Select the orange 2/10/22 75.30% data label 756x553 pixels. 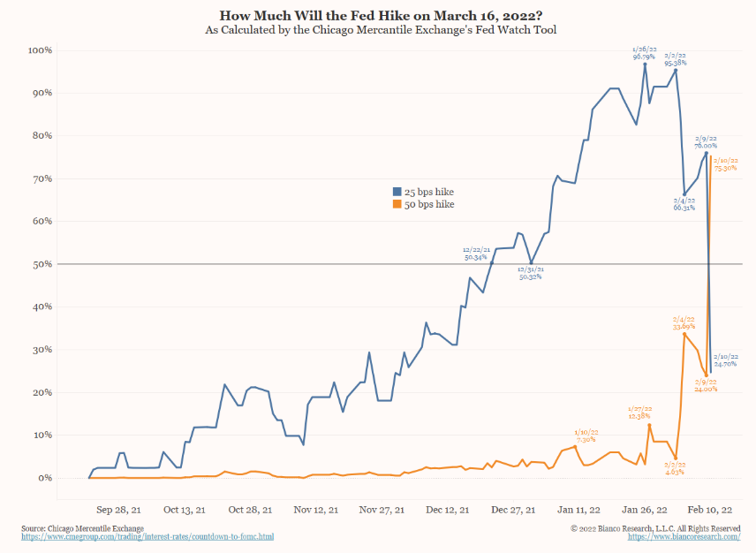point(724,164)
